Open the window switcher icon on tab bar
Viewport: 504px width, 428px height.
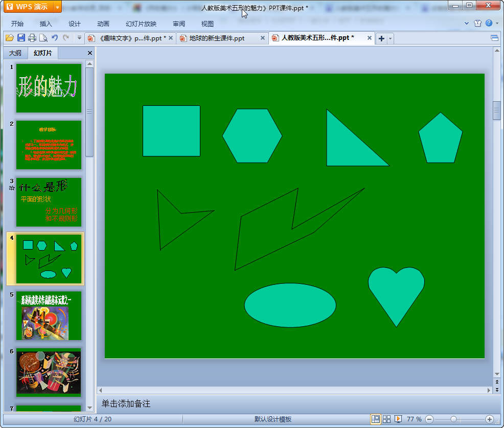pos(494,38)
